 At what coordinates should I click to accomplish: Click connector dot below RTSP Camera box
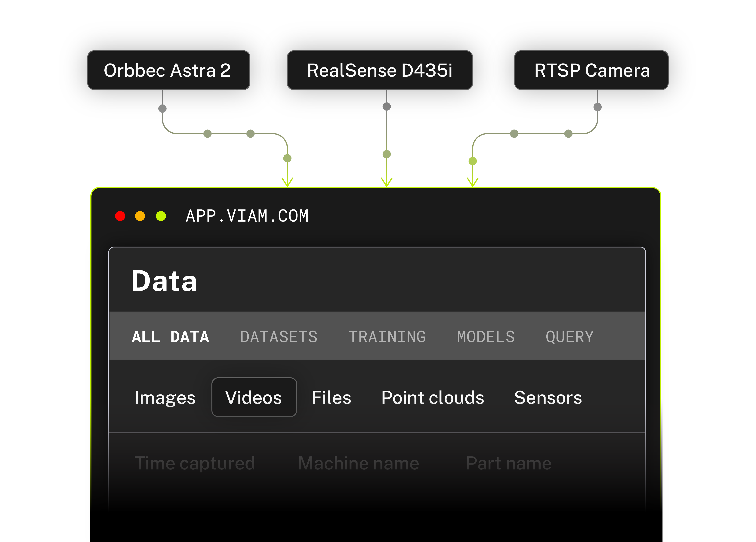coord(598,107)
